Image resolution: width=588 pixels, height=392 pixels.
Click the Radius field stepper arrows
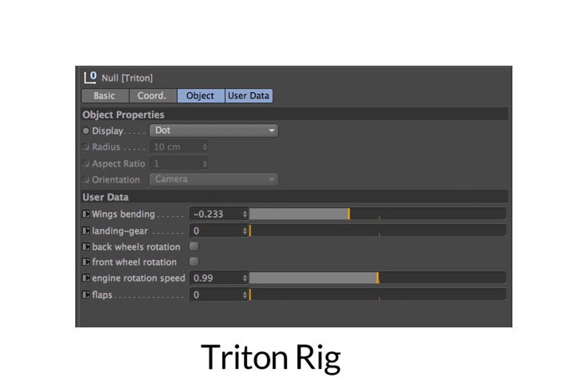point(205,147)
